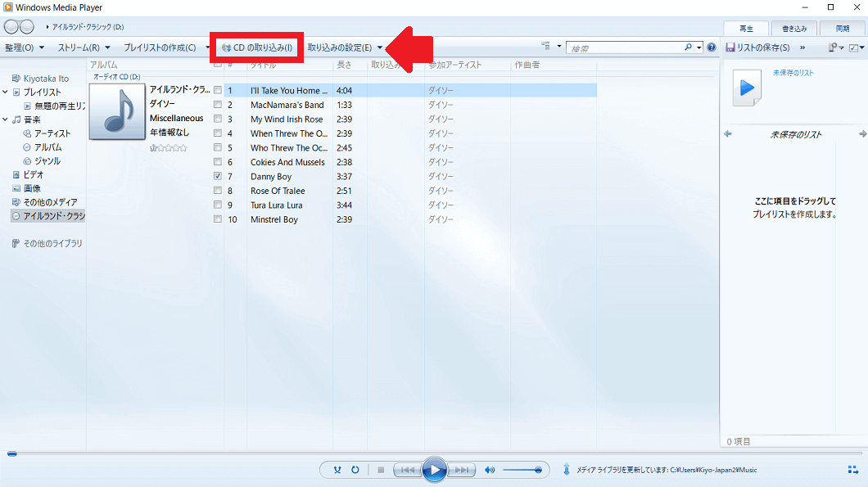Open the view options dropdown arrow
The image size is (868, 487).
pyautogui.click(x=559, y=47)
